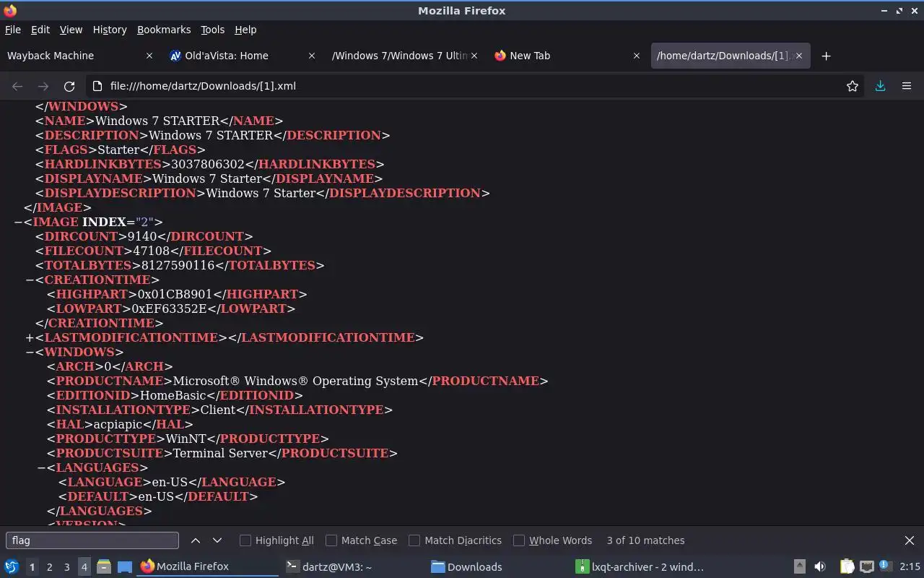Click the Mozilla Firefox taskbar button

click(x=206, y=566)
